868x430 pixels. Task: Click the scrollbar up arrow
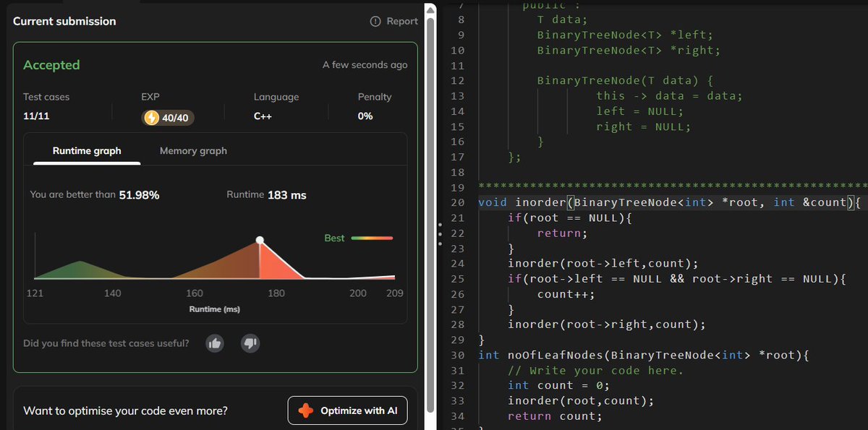click(x=431, y=9)
